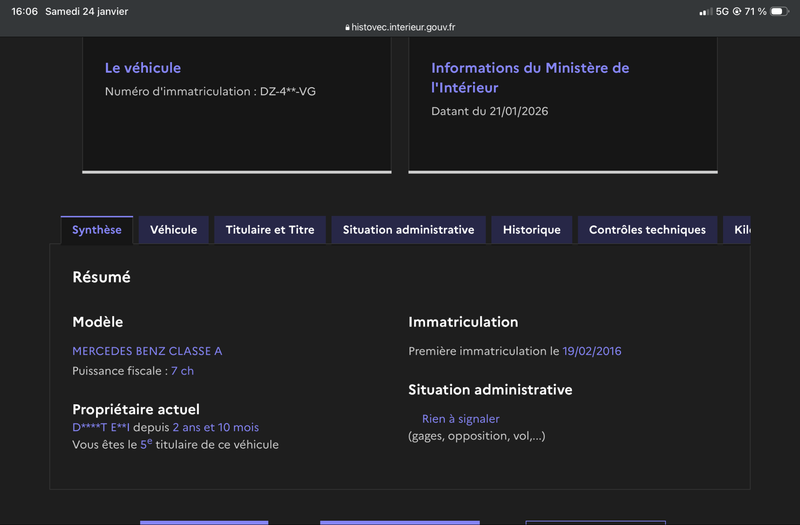Image resolution: width=800 pixels, height=525 pixels.
Task: Show the Contrôles techniques tab
Action: (x=647, y=230)
